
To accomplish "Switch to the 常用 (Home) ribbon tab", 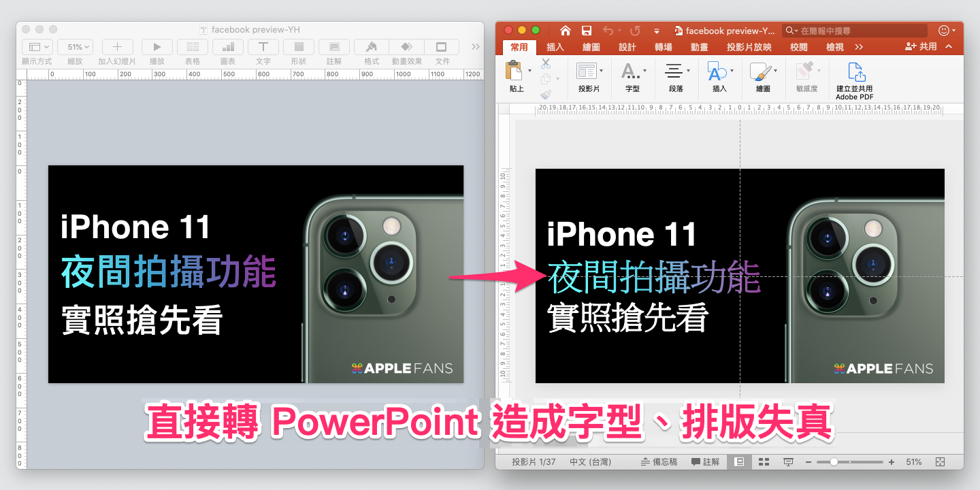I will click(519, 47).
